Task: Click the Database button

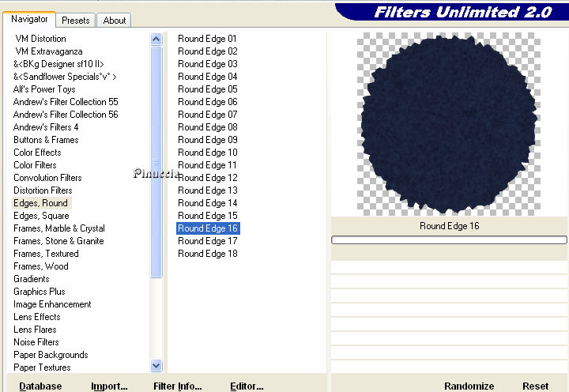Action: pos(40,386)
